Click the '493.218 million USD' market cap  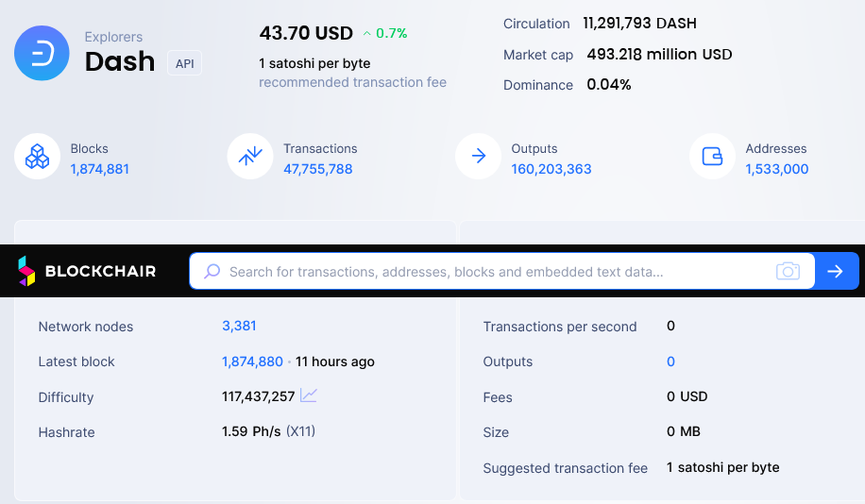click(659, 54)
